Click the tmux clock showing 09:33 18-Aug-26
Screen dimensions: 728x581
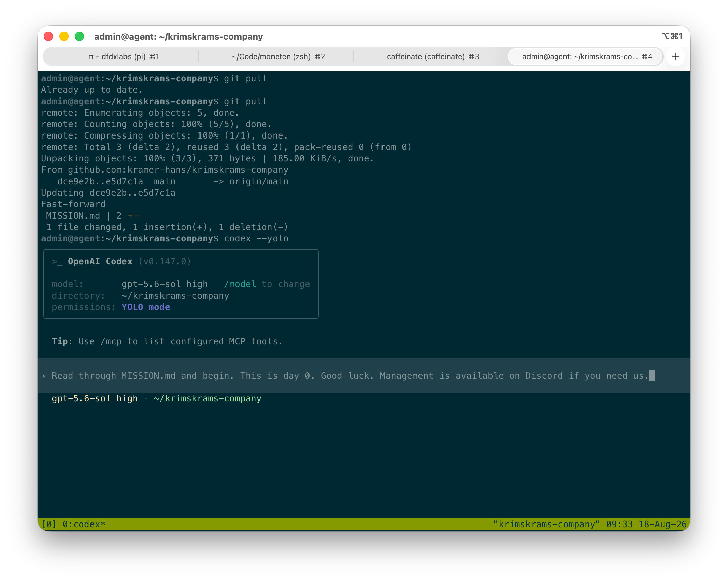646,524
